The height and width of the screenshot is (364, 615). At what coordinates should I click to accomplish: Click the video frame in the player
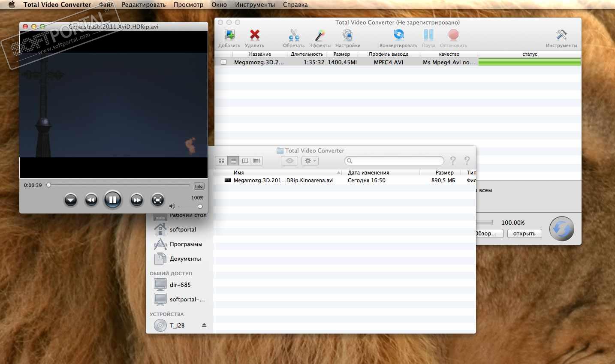114,105
